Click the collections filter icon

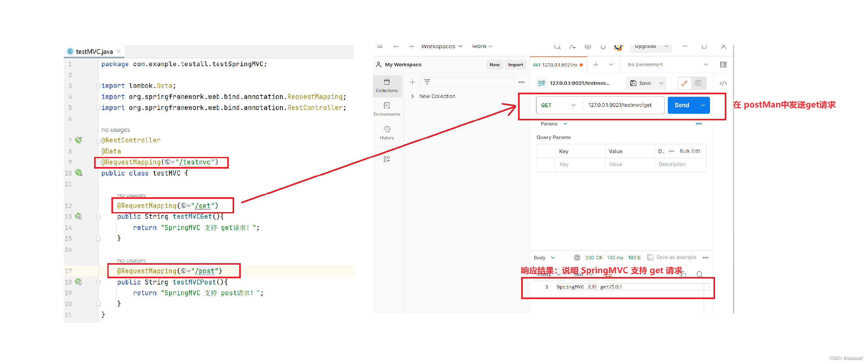click(427, 82)
